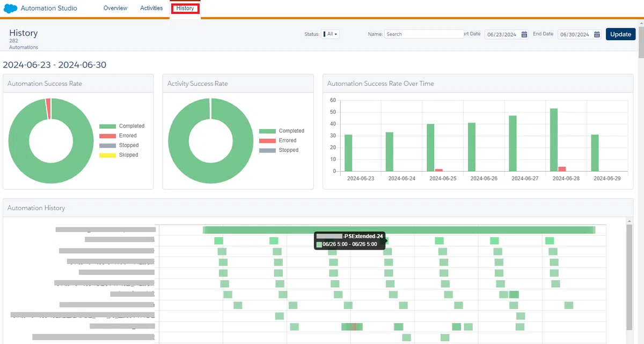
Task: Click the Completed legend swatch in Activity Success Rate
Action: coord(267,131)
